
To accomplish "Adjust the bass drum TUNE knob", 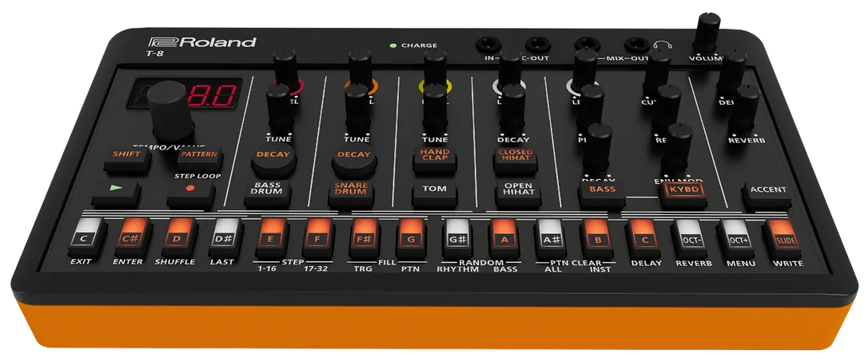I will [x=280, y=108].
